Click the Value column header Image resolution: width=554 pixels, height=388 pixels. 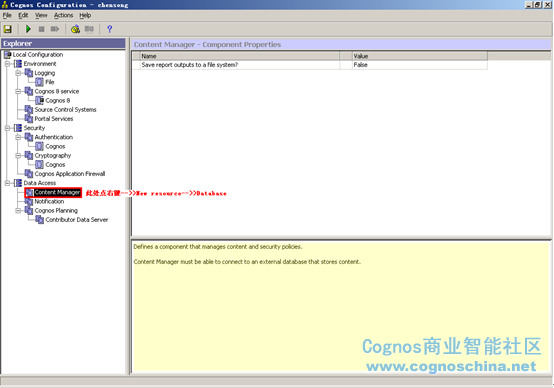[x=420, y=56]
